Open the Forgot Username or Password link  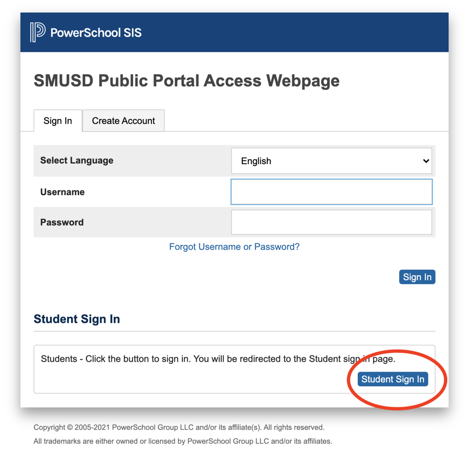[234, 247]
